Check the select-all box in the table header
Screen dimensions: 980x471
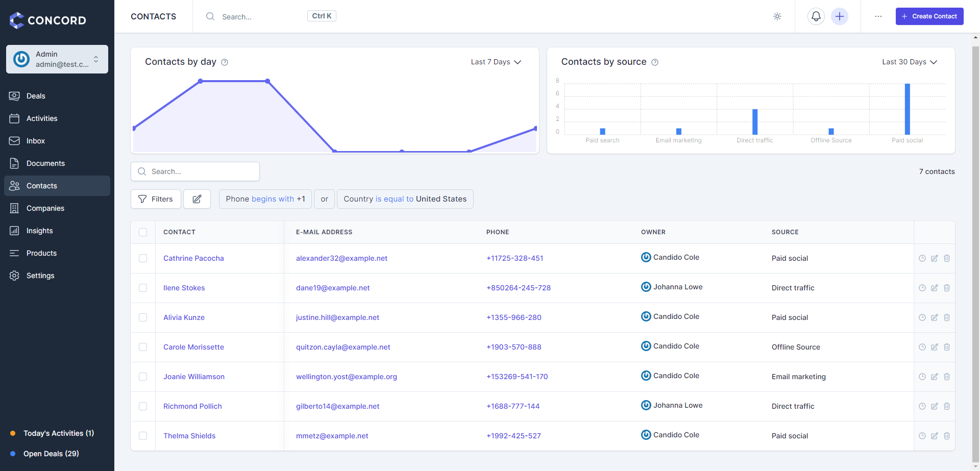pos(143,232)
